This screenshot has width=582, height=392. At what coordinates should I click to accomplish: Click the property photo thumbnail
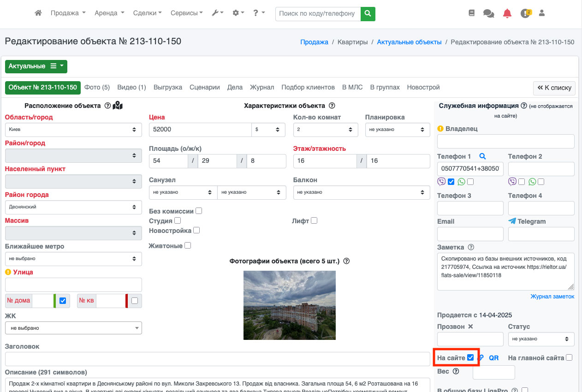coord(289,305)
